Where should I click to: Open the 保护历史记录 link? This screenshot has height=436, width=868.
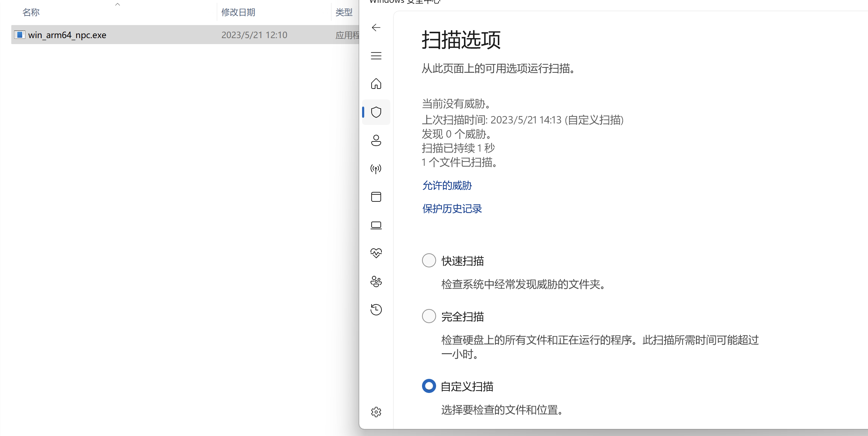click(452, 209)
